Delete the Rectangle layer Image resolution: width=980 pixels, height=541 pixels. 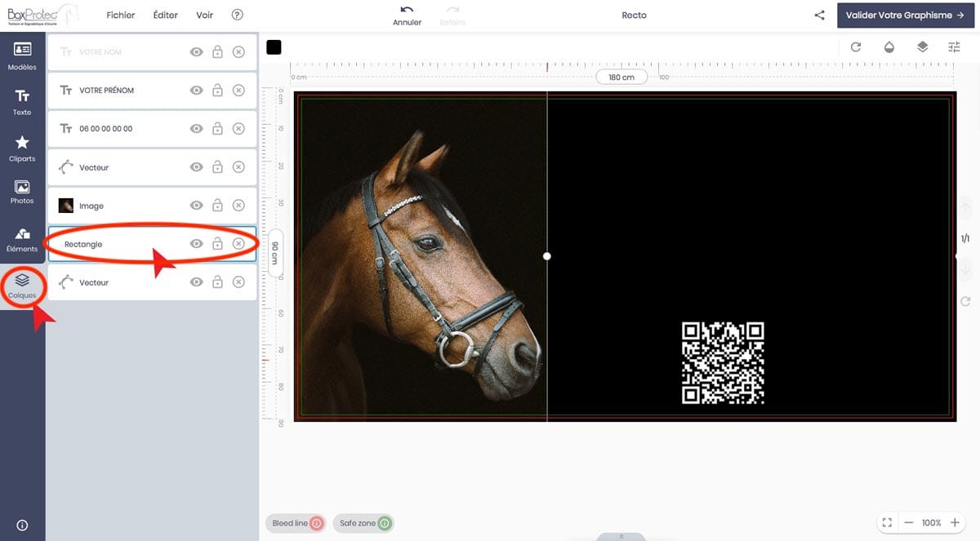click(238, 244)
